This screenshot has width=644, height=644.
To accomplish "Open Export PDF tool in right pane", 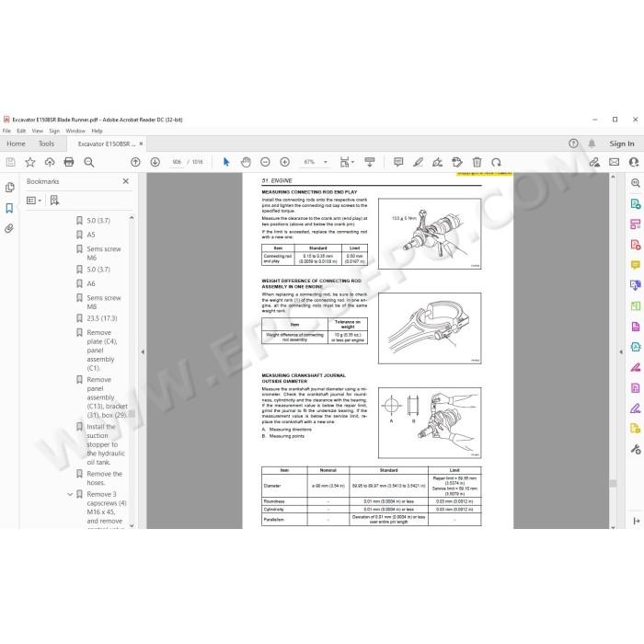I will [x=635, y=203].
